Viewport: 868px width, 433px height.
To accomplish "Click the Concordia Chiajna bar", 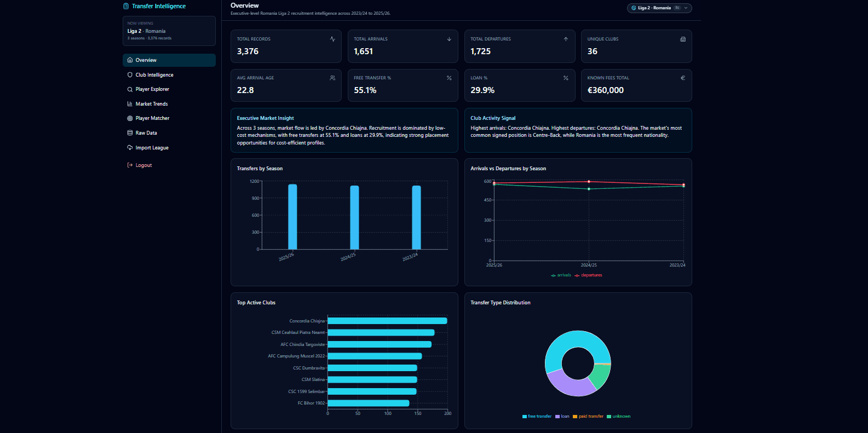I will pos(387,321).
